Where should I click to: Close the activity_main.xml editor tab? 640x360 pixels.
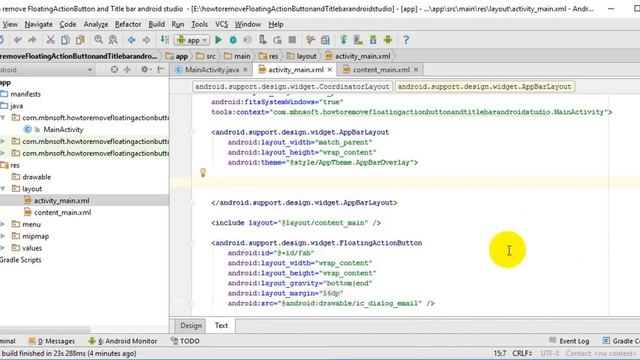[x=330, y=70]
